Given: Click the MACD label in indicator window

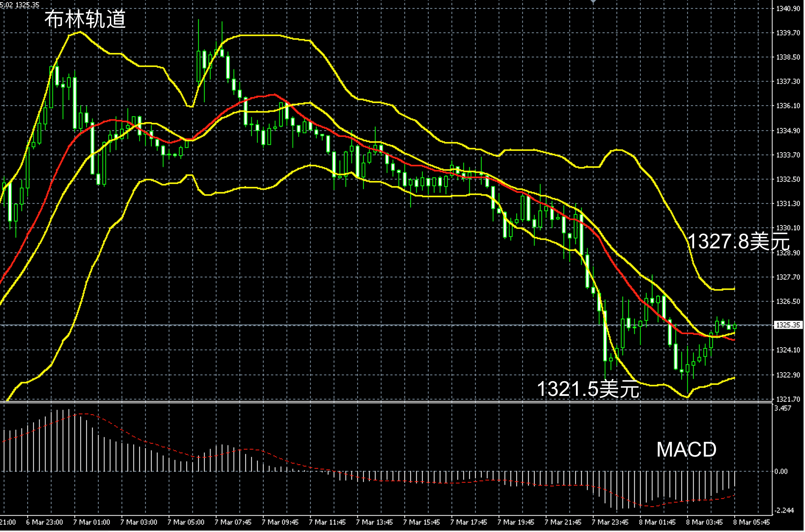Looking at the screenshot, I should tap(686, 450).
